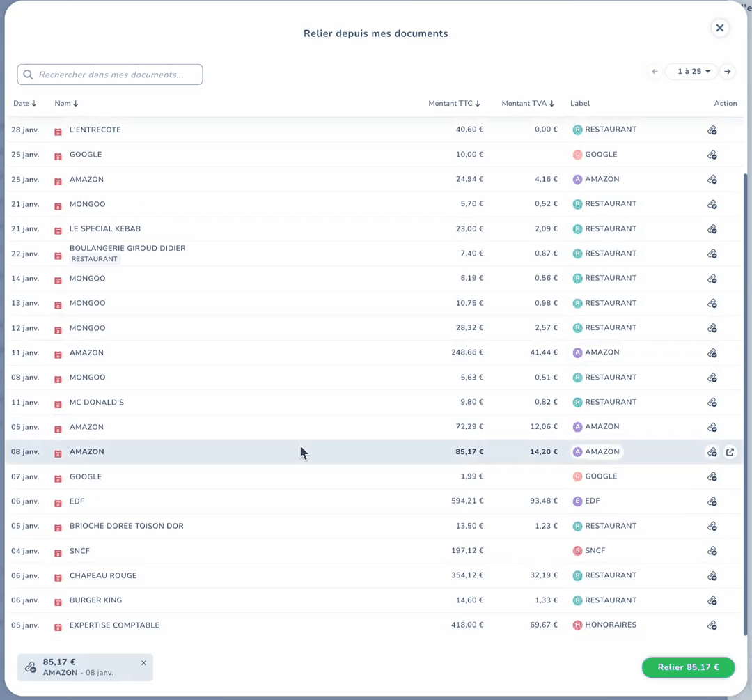Sort documents by Nom column

(x=66, y=103)
